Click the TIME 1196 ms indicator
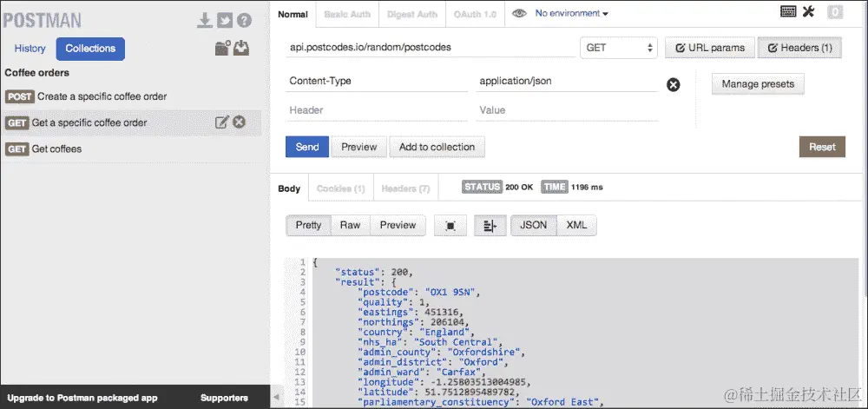Viewport: 868px width, 409px height. tap(572, 187)
